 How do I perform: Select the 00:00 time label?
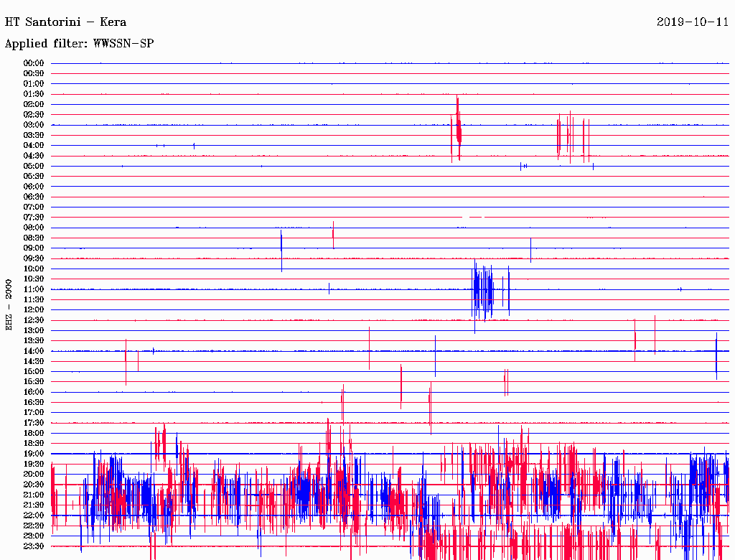pos(34,63)
